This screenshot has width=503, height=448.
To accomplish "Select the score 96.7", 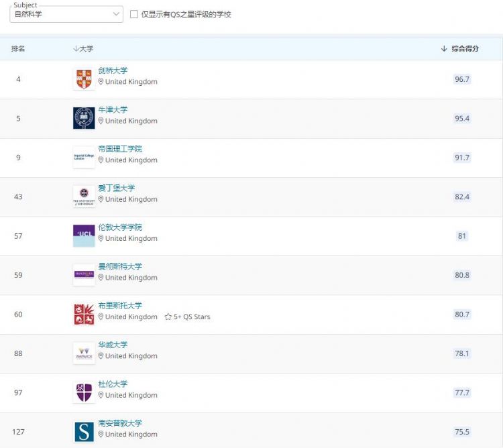I will click(462, 79).
